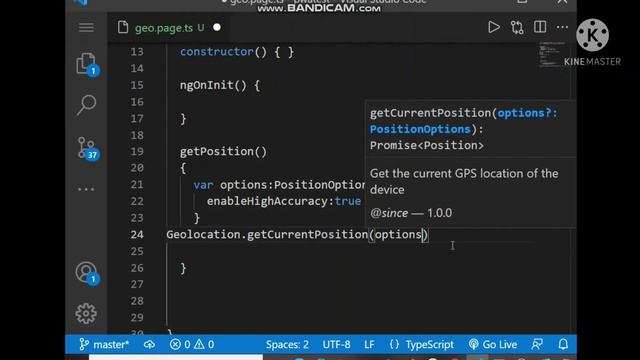Start Go Live server
The width and height of the screenshot is (640, 360).
[493, 344]
